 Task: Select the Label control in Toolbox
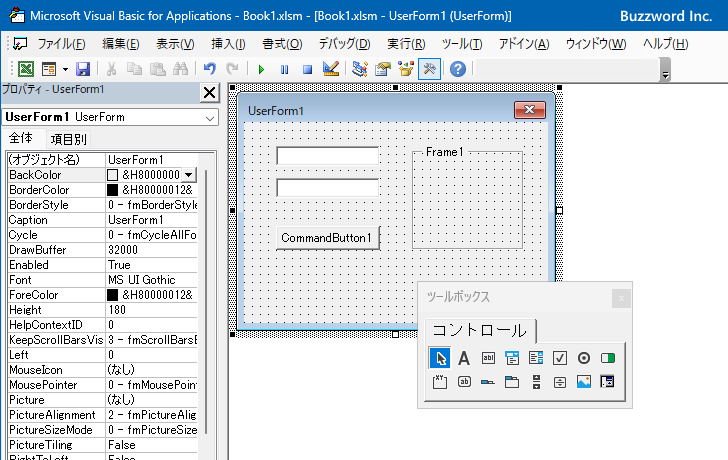[464, 358]
